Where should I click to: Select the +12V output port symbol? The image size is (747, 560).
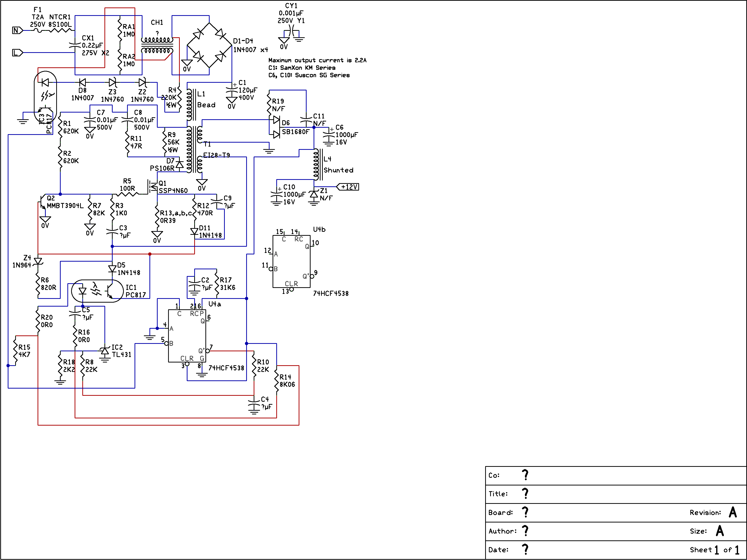(348, 187)
